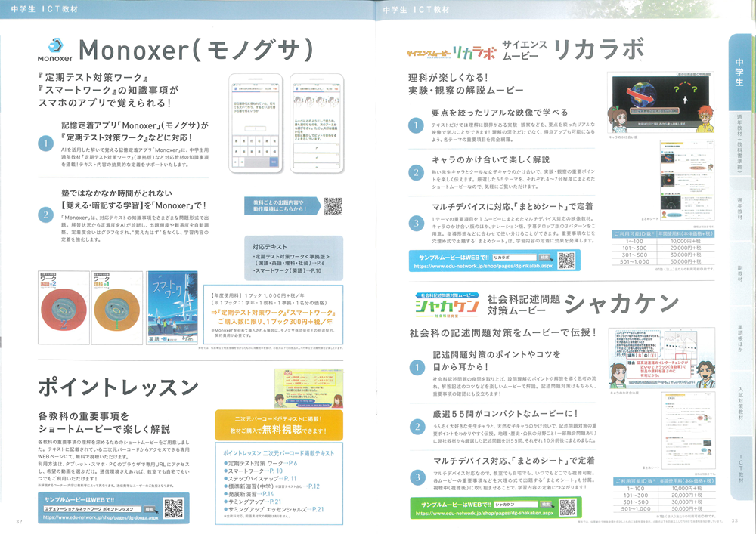Viewport: 756px width, 534px height.
Task: Click numbered circle 1 beside 記述問題対策のポイント
Action: tap(417, 369)
